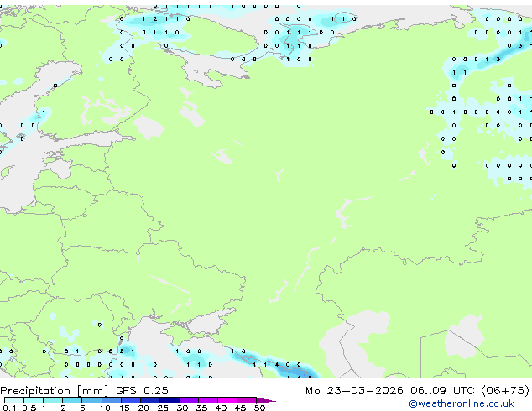Click the '0.5' legend scale label
Viewport: 532px width, 411px height.
click(x=29, y=408)
